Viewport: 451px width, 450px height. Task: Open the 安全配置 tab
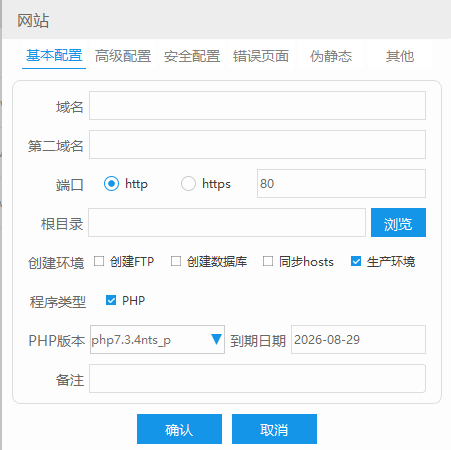point(192,56)
